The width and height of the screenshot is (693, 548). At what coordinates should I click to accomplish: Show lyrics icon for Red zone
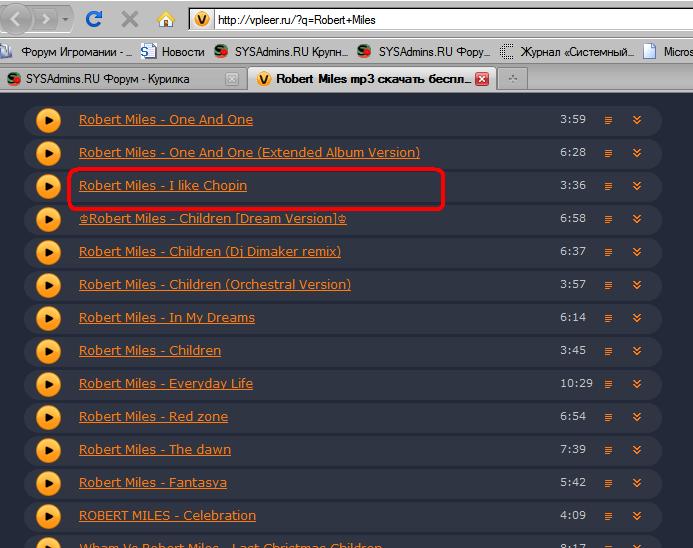608,417
